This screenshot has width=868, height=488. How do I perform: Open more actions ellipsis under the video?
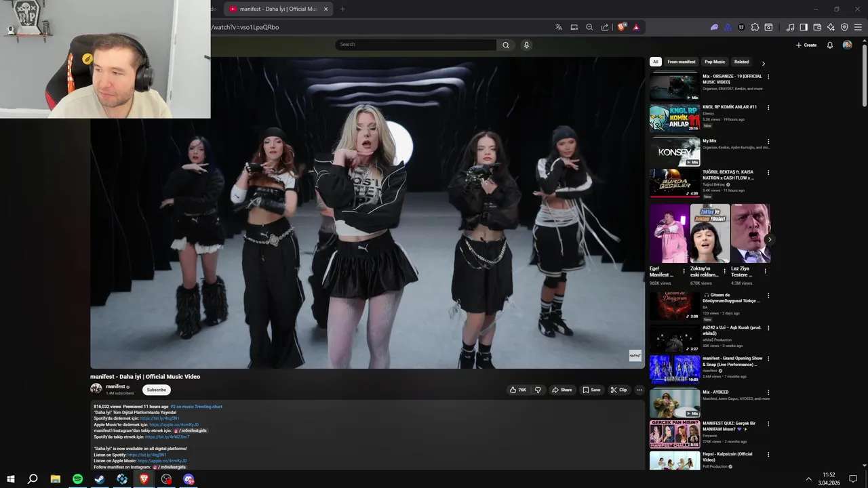point(639,390)
